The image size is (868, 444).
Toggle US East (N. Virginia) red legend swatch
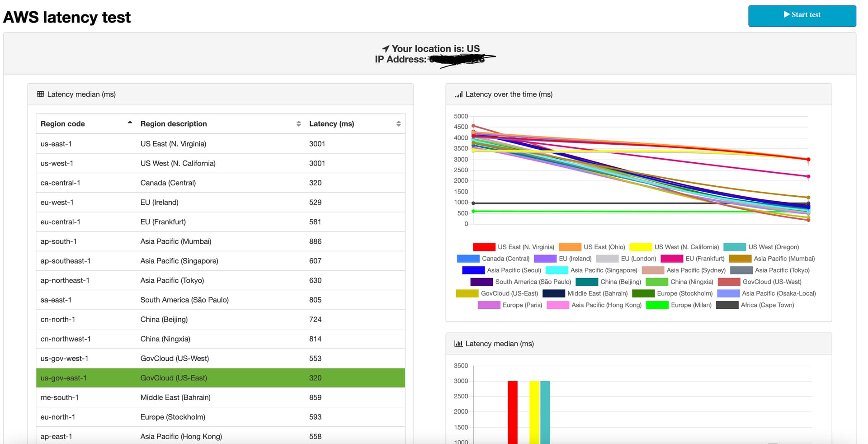(484, 247)
